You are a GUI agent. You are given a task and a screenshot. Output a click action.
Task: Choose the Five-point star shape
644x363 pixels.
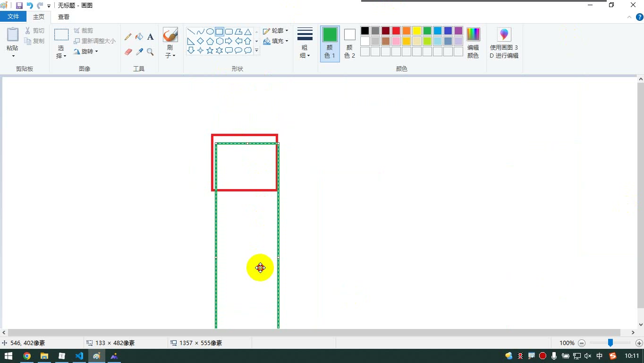(210, 50)
